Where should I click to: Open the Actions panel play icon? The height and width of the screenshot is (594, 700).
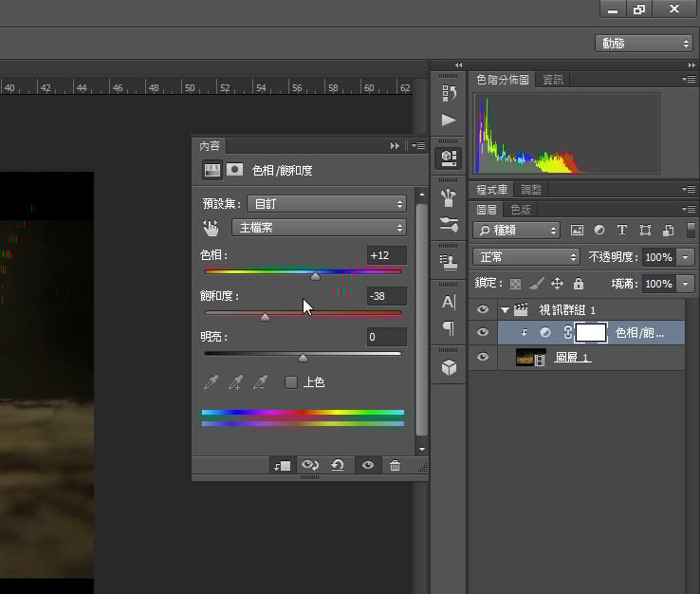point(449,121)
